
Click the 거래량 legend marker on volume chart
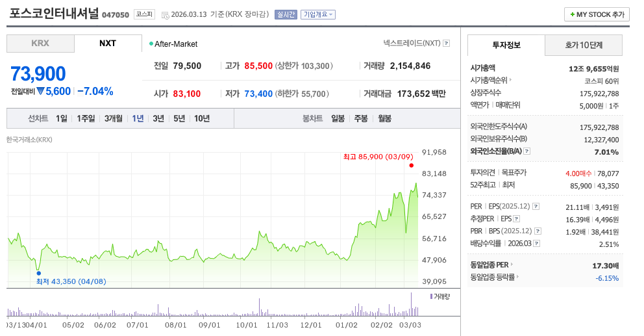pyautogui.click(x=431, y=296)
